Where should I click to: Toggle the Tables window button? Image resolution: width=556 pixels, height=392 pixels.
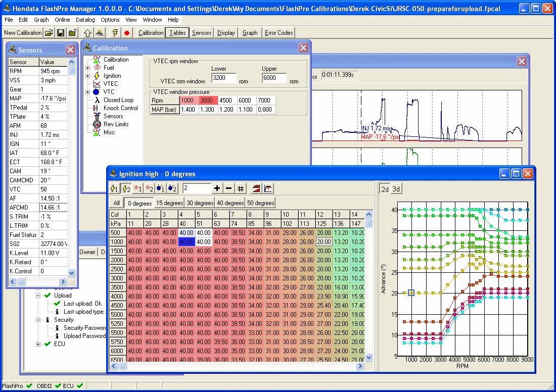(x=177, y=33)
